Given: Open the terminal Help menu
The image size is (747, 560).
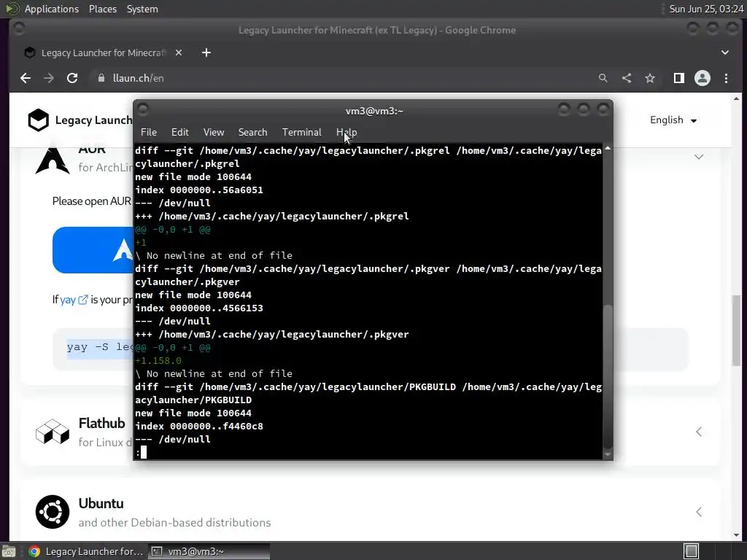Looking at the screenshot, I should coord(347,133).
